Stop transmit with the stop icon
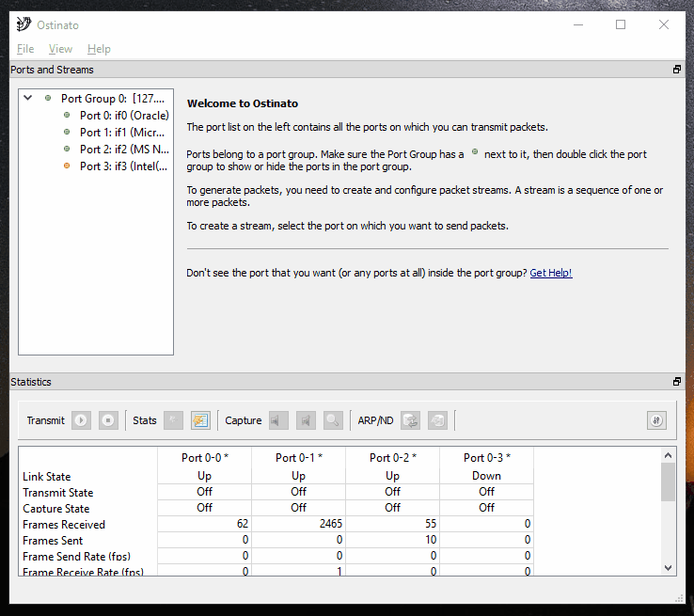The height and width of the screenshot is (616, 694). click(x=108, y=420)
